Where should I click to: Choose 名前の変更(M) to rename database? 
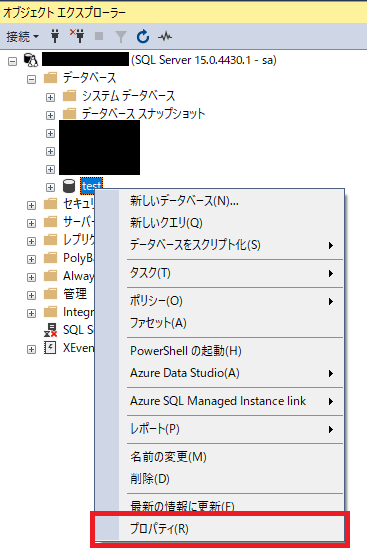coord(219,457)
